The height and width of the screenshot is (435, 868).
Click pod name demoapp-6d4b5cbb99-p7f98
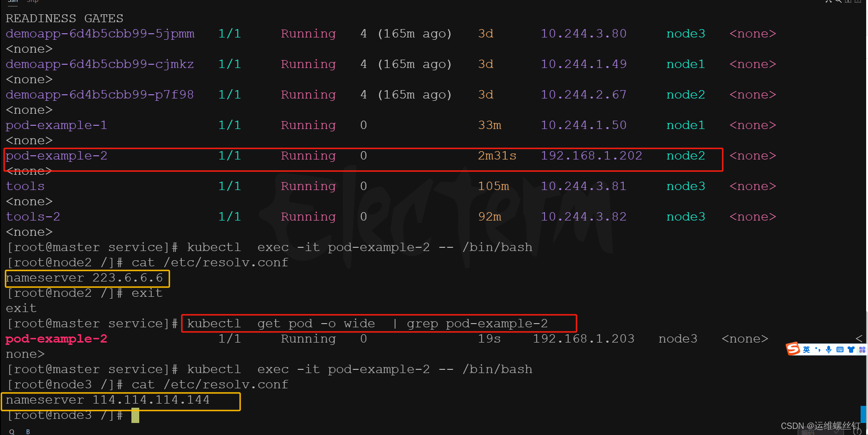(99, 95)
